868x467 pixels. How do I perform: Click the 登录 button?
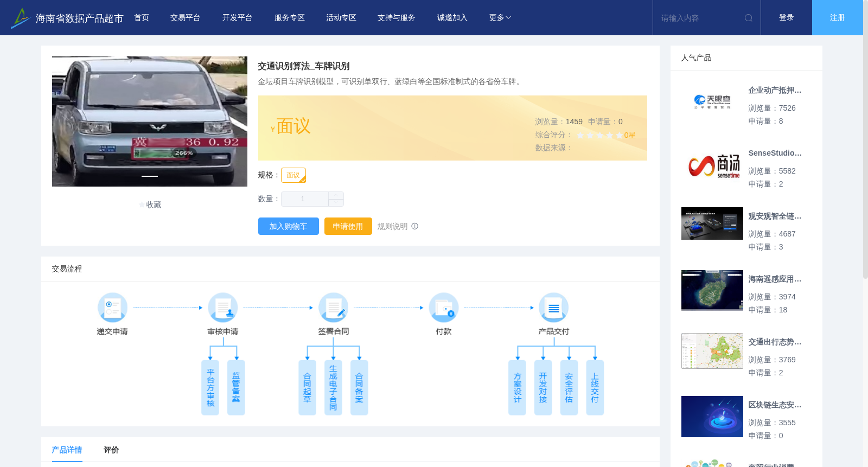[x=787, y=18]
